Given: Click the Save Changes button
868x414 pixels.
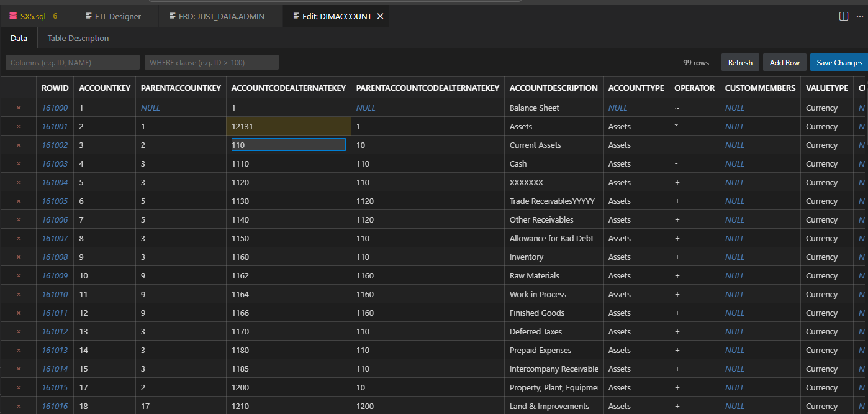Looking at the screenshot, I should (x=839, y=62).
